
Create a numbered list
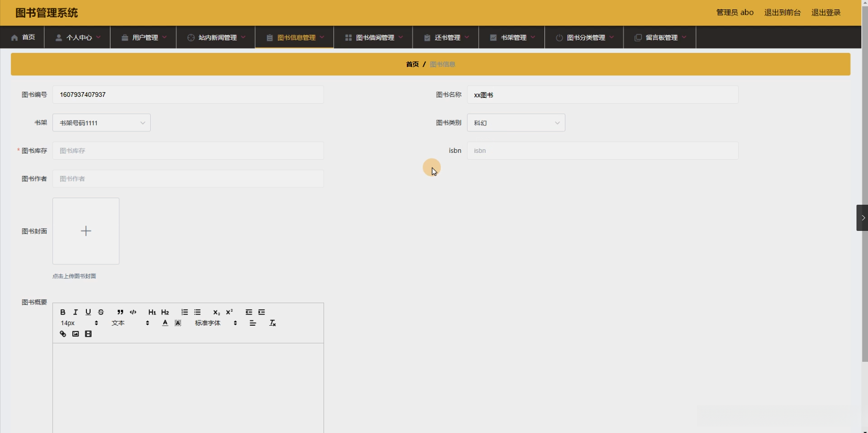(184, 312)
